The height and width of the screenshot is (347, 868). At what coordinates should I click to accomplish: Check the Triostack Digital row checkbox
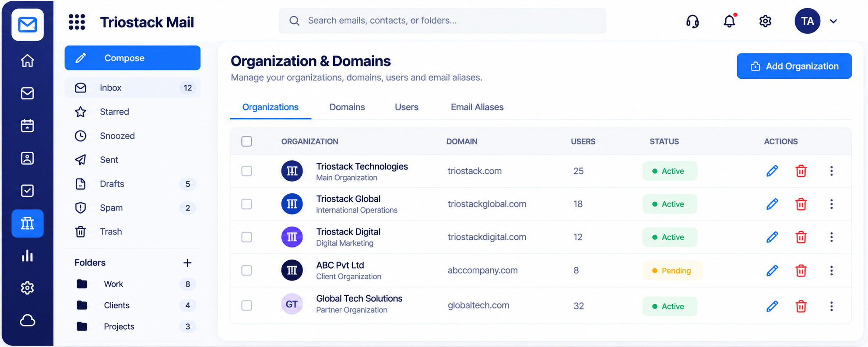coord(247,237)
